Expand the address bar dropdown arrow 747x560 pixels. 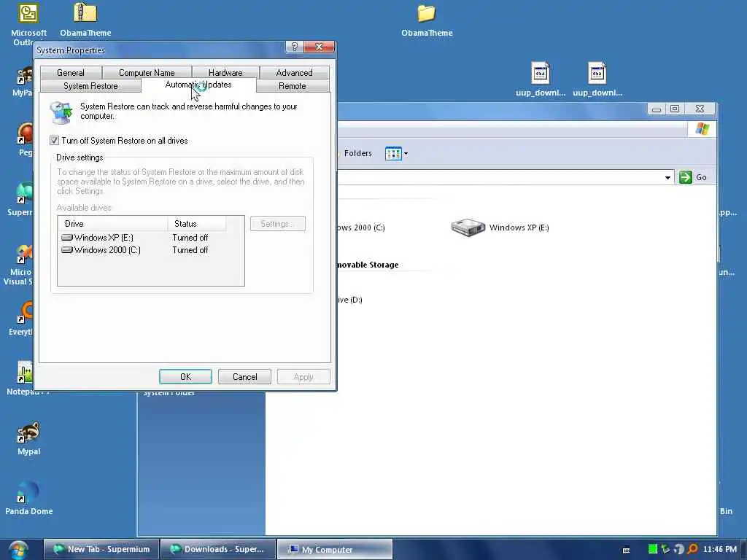coord(668,178)
